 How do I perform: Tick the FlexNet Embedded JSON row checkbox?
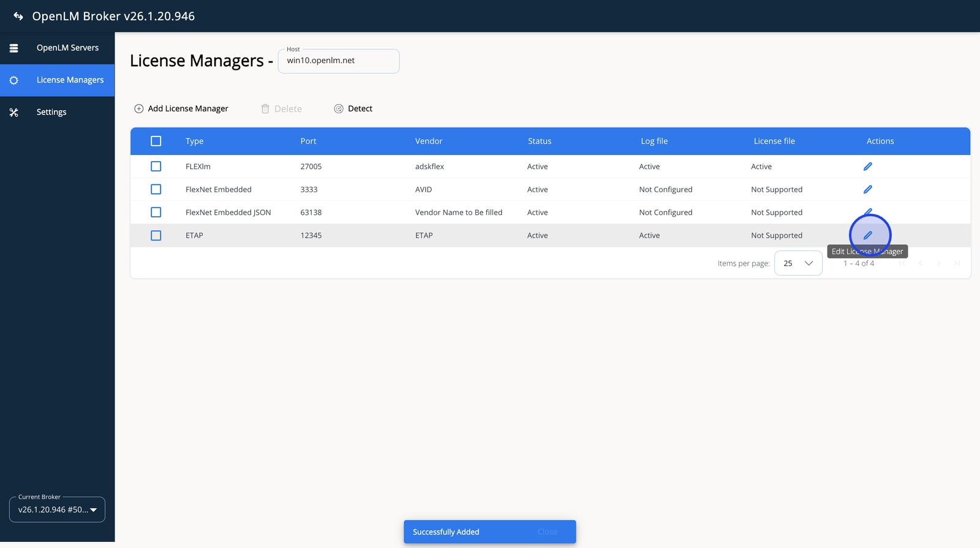(x=156, y=212)
